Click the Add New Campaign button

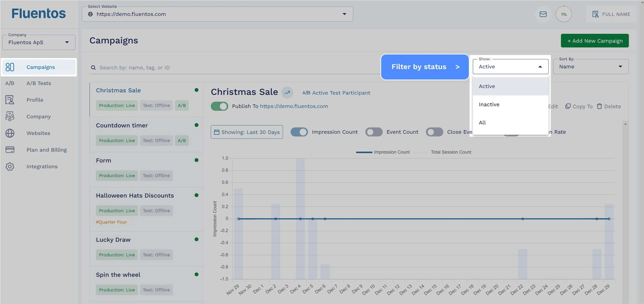[x=595, y=41]
